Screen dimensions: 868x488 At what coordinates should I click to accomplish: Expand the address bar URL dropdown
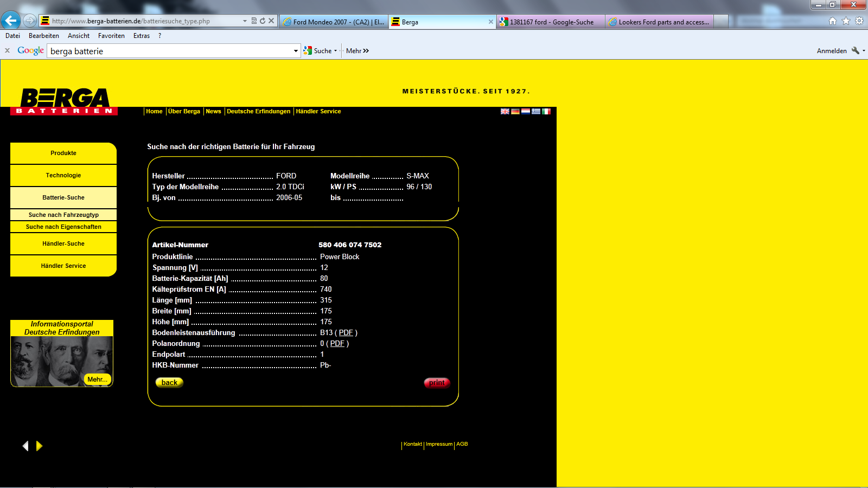coord(245,21)
